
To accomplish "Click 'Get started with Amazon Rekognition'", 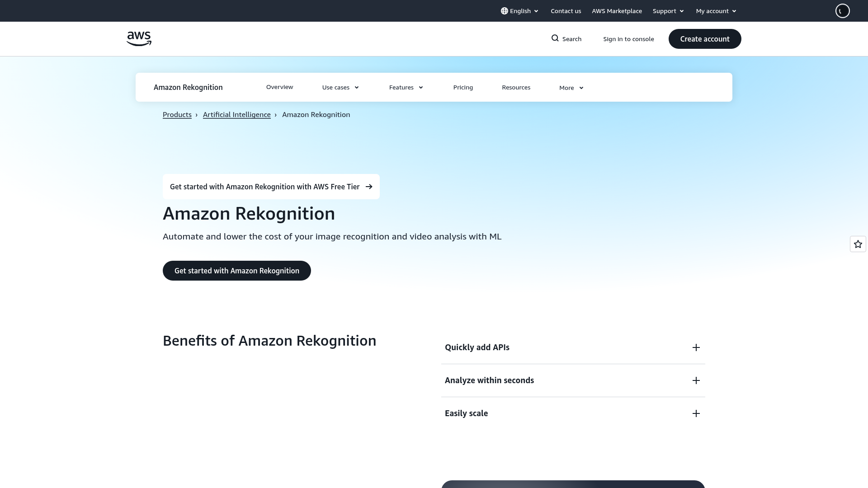I will (x=236, y=270).
